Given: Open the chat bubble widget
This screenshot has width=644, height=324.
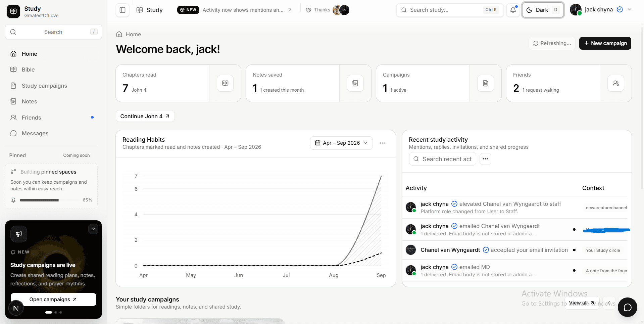Looking at the screenshot, I should click(x=627, y=307).
